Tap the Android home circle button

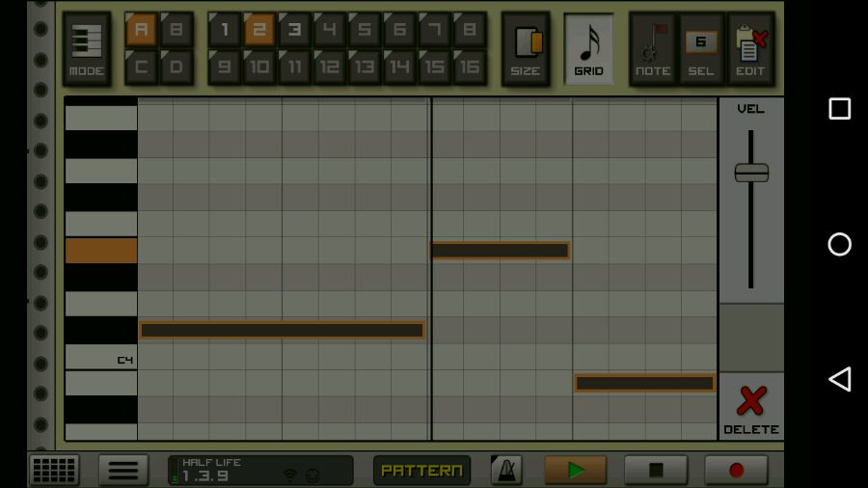coord(840,244)
